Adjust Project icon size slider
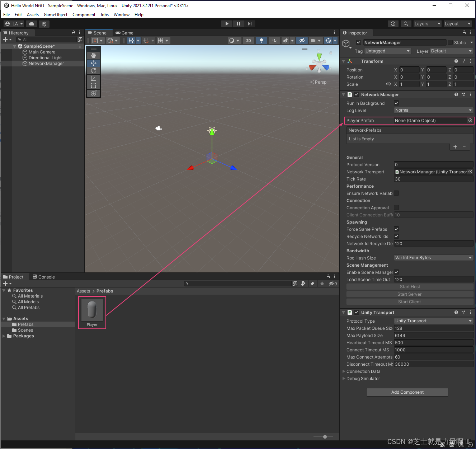The width and height of the screenshot is (476, 449). tap(325, 437)
